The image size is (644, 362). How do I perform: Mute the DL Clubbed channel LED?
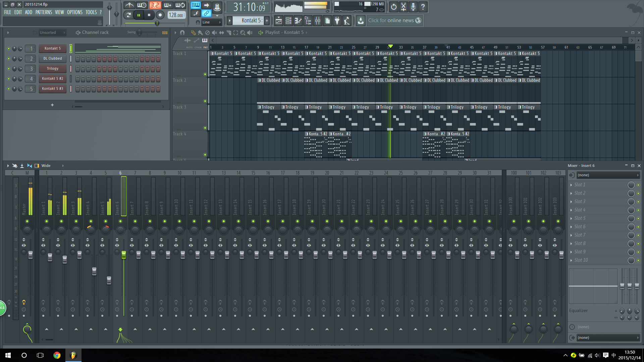(x=9, y=59)
